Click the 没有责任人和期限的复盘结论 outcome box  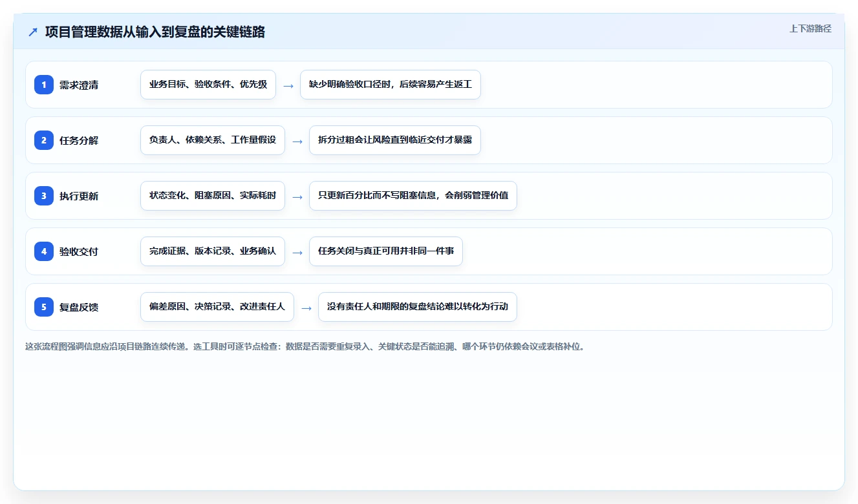[x=418, y=307]
